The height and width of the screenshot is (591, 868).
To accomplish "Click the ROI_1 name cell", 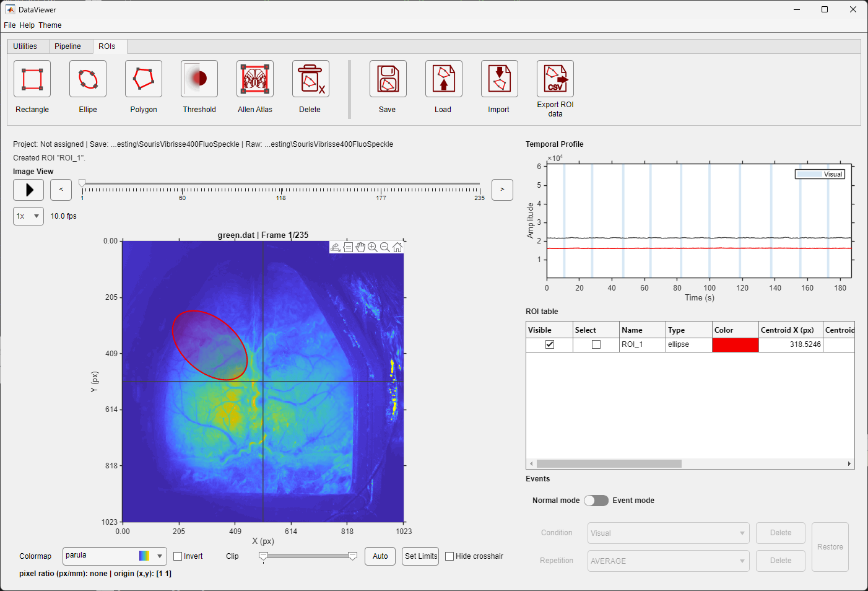I will point(643,344).
